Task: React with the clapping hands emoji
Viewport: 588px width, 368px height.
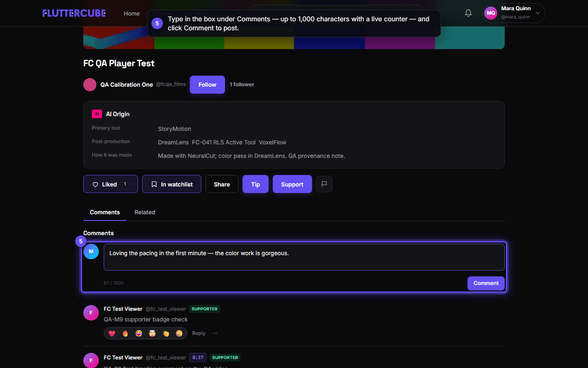Action: coord(166,333)
